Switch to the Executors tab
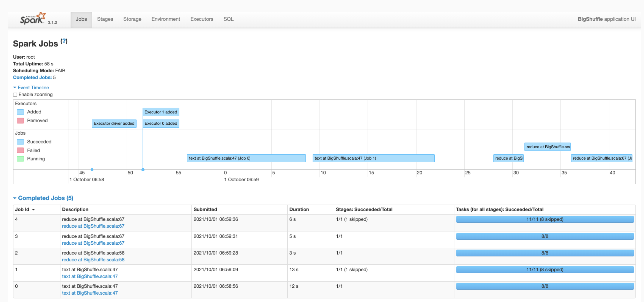The width and height of the screenshot is (644, 302). pyautogui.click(x=202, y=19)
